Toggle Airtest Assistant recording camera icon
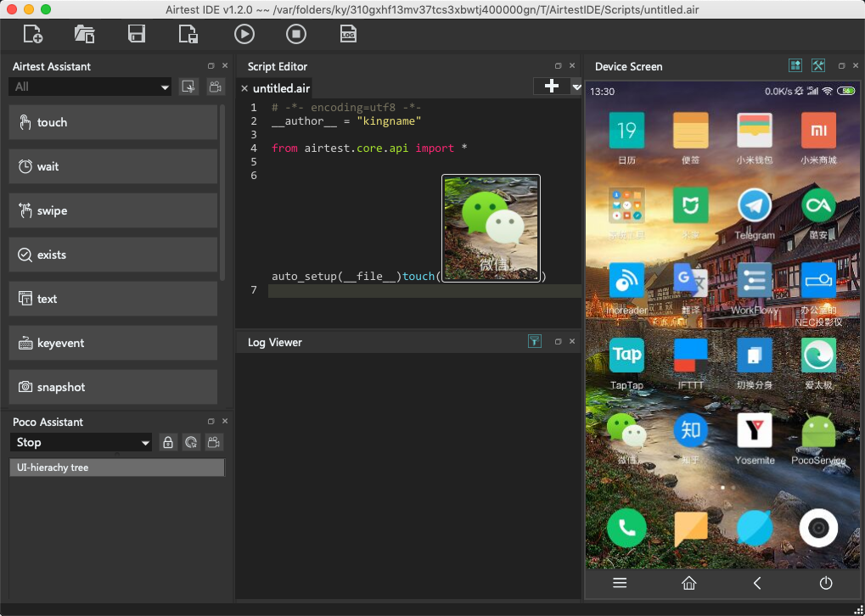865x616 pixels. tap(215, 87)
